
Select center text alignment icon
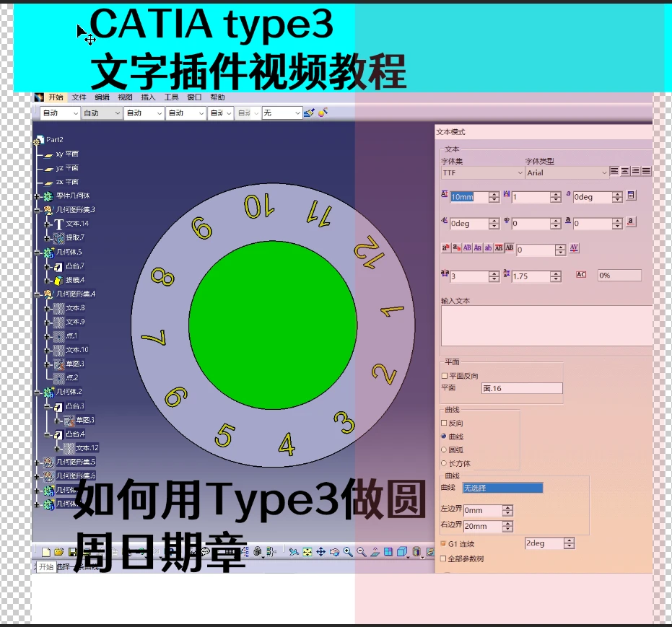tap(625, 171)
